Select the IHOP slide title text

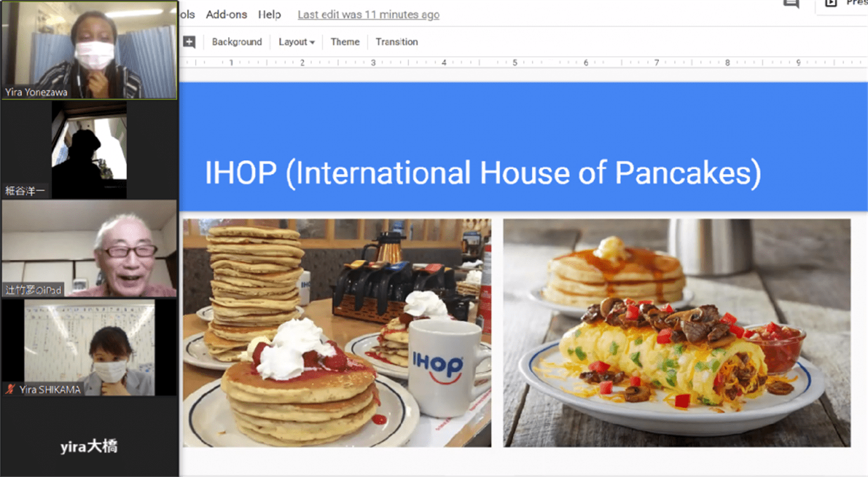coord(483,173)
